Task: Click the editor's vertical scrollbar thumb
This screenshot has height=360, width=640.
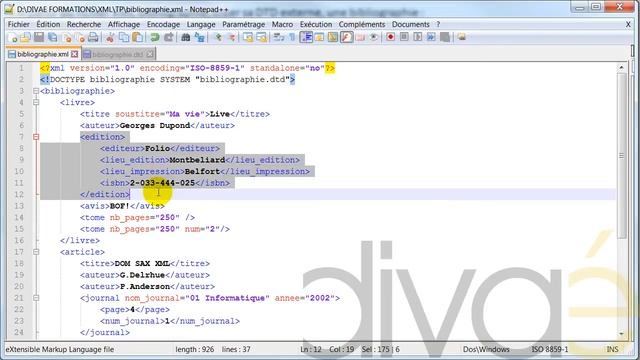Action: click(x=622, y=155)
